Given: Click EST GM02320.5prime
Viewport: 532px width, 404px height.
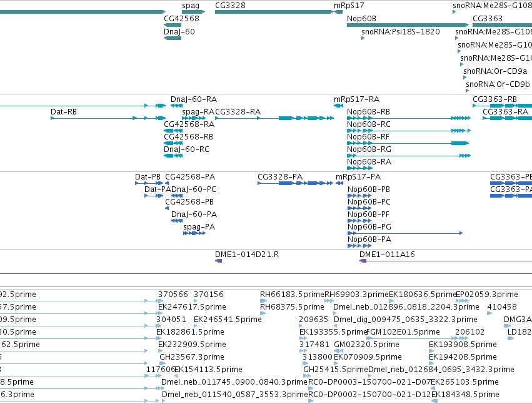Looking at the screenshot, I should (x=366, y=345).
